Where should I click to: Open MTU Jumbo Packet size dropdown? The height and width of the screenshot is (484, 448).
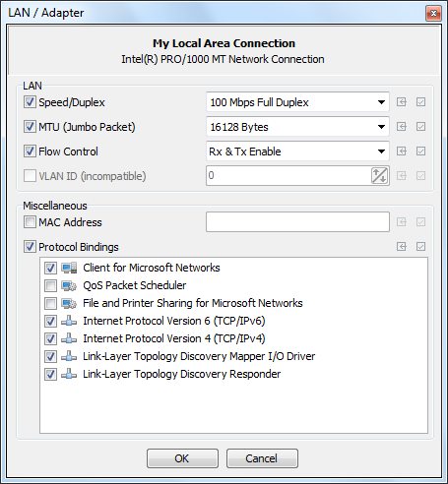297,127
